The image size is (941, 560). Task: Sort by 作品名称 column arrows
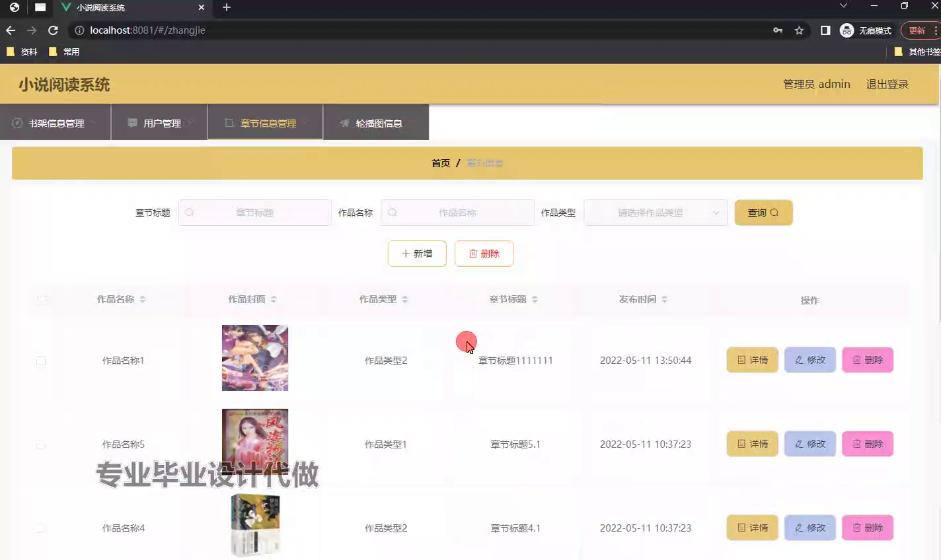tap(143, 300)
